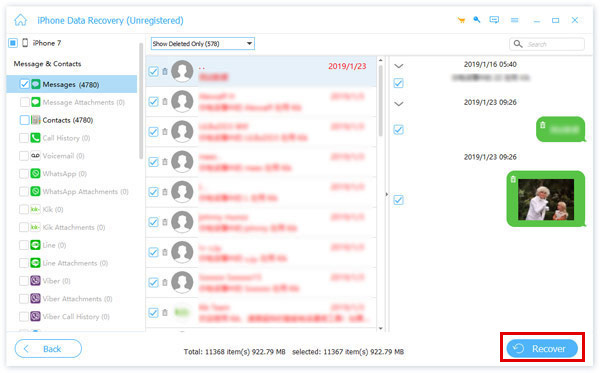Click the Back button
Image resolution: width=600 pixels, height=373 pixels.
48,349
